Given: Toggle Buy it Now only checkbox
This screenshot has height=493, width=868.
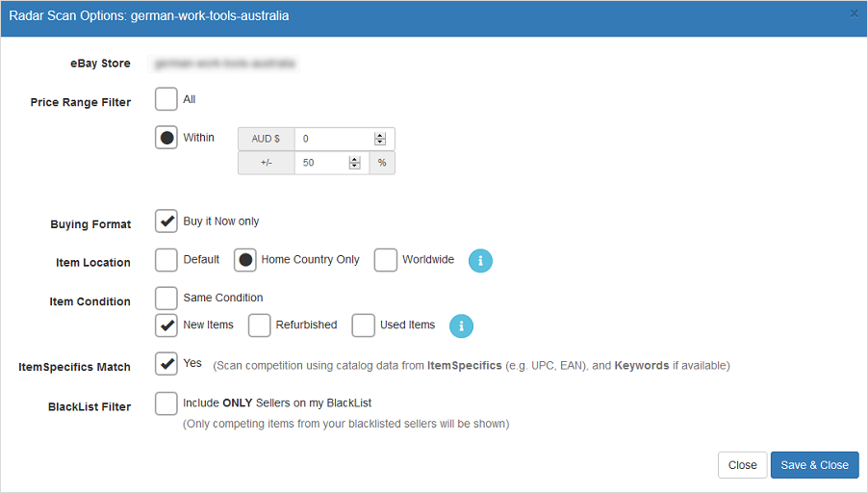Looking at the screenshot, I should tap(166, 221).
